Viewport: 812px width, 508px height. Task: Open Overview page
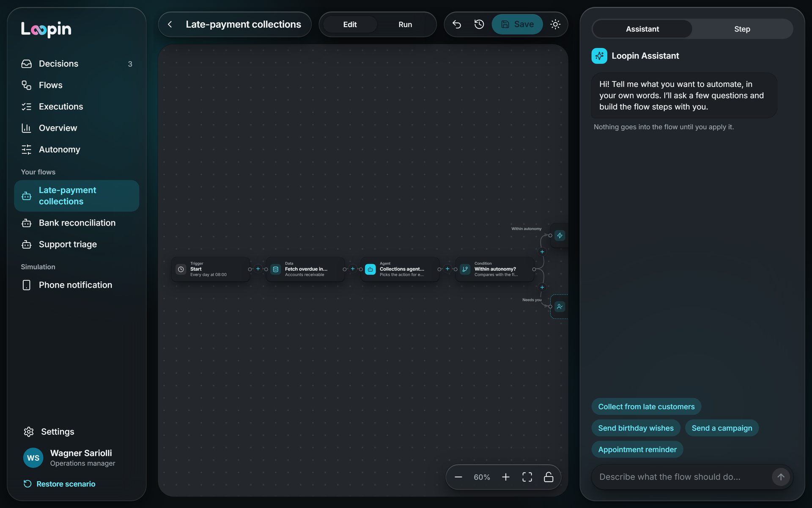point(77,128)
